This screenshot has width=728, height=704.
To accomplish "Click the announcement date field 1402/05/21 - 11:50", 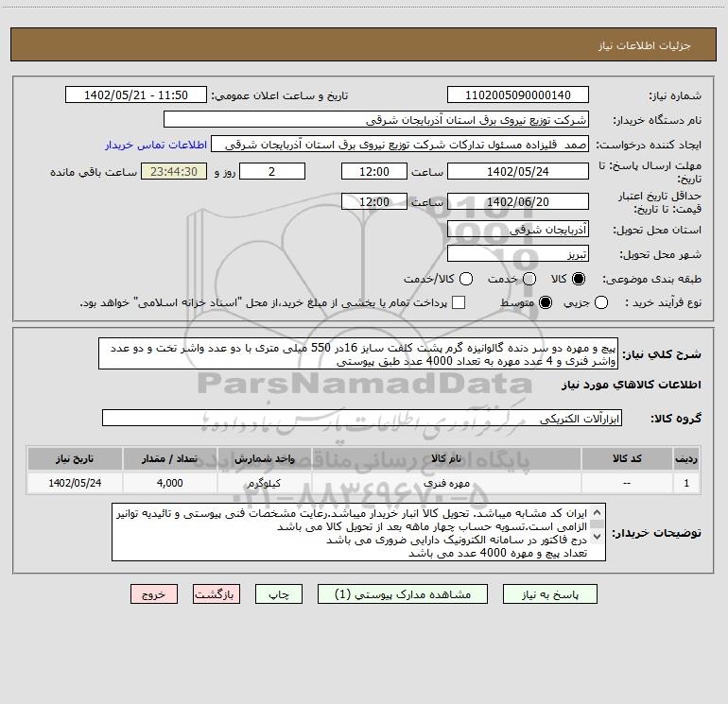I will tap(136, 95).
